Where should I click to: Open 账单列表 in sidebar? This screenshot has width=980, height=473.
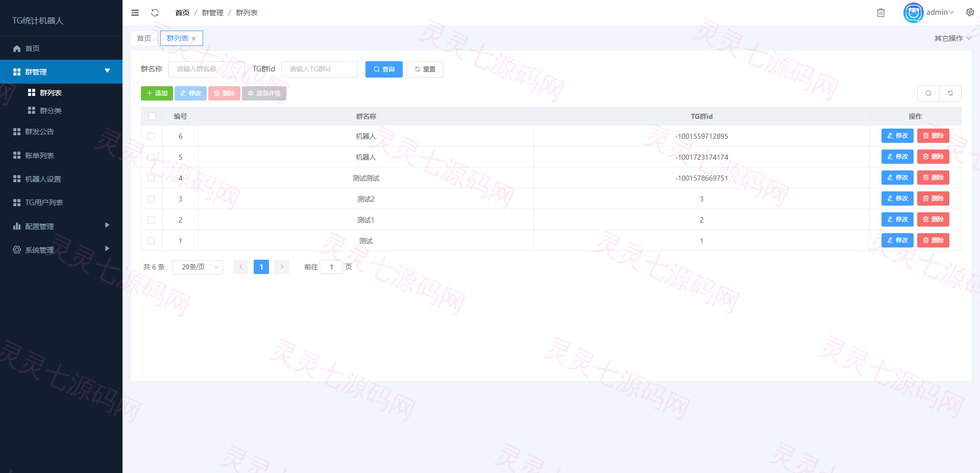click(61, 156)
